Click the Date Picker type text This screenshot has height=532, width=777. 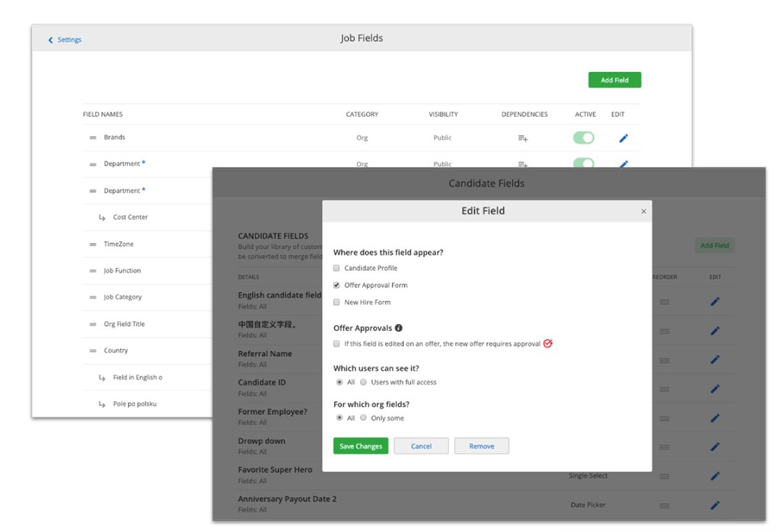588,505
